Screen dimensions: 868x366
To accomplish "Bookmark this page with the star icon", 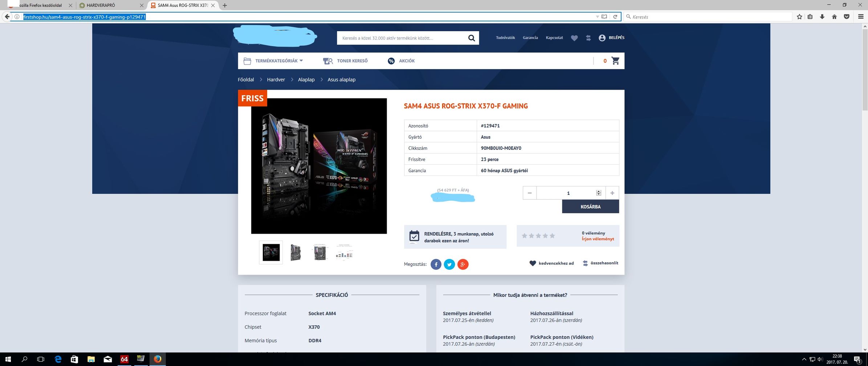I will pos(799,17).
